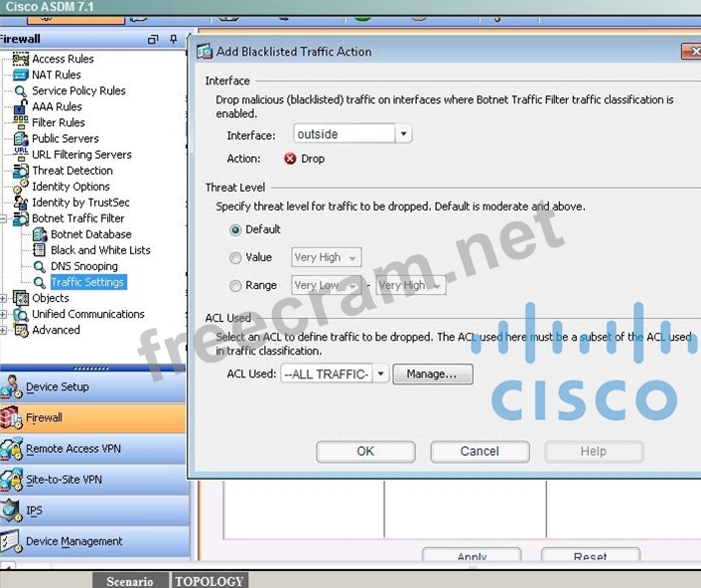The image size is (701, 588).
Task: Click the Botnet Database icon
Action: tap(41, 234)
